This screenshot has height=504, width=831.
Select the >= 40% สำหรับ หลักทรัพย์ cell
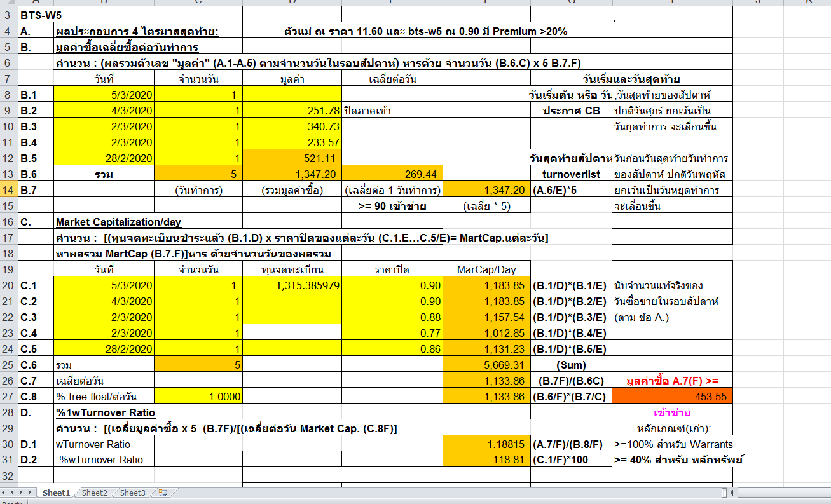pyautogui.click(x=672, y=460)
